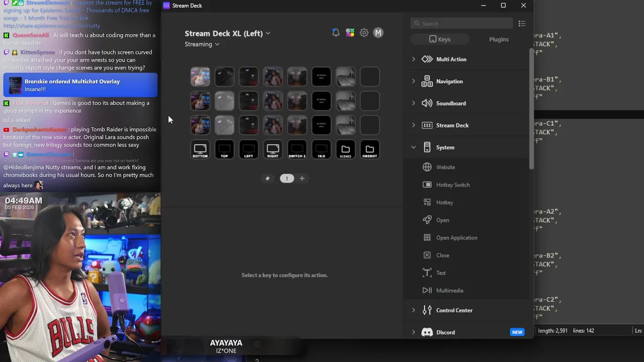Open the colorful Marketplace icon
This screenshot has width=644, height=362.
coord(350,33)
